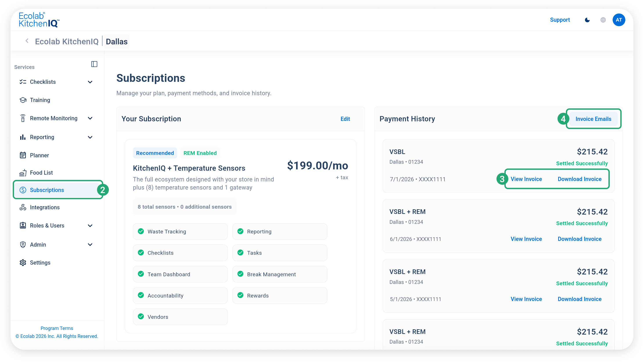View Invoice for 5/1/2026 payment
Screen dimensions: 644x362
point(526,299)
